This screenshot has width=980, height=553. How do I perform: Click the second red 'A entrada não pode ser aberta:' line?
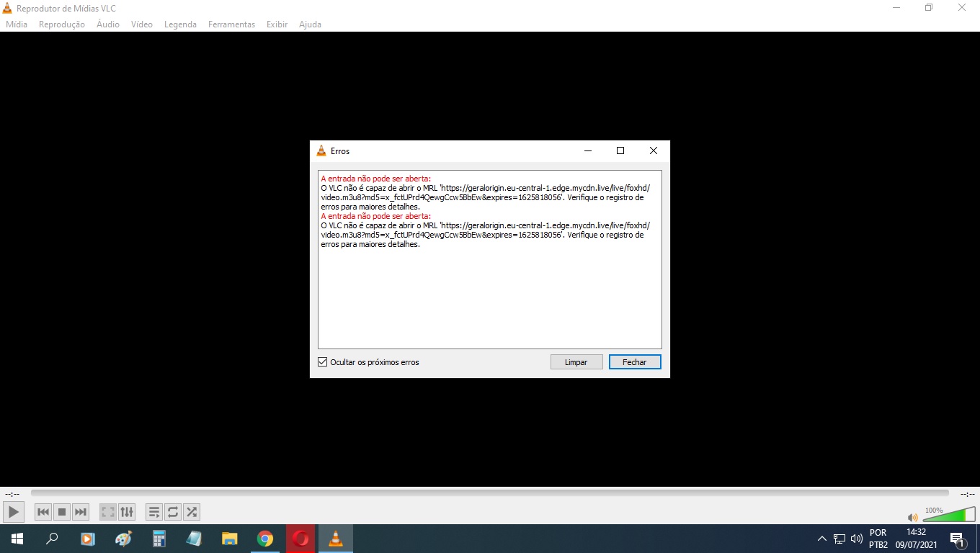[376, 216]
